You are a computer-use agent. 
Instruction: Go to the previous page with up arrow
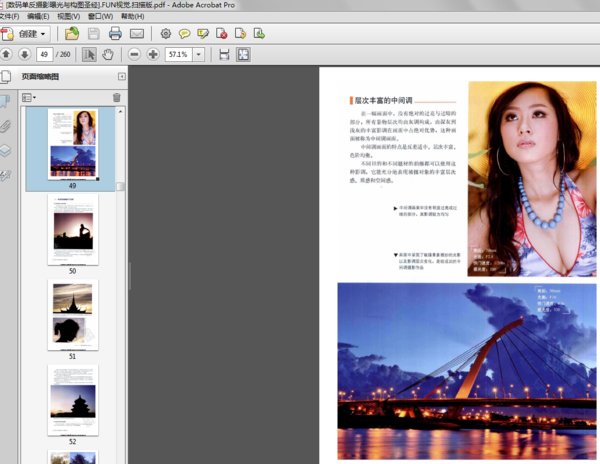[x=6, y=54]
